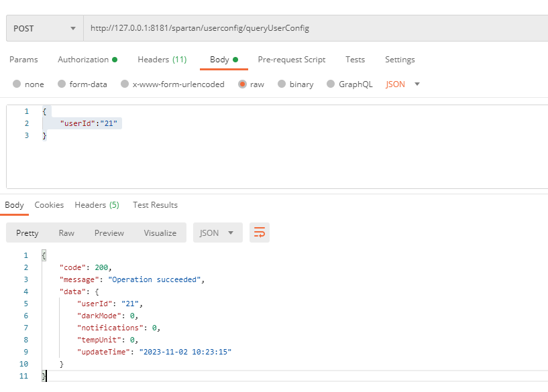548x392 pixels.
Task: Select the form-data radio option
Action: coord(62,84)
